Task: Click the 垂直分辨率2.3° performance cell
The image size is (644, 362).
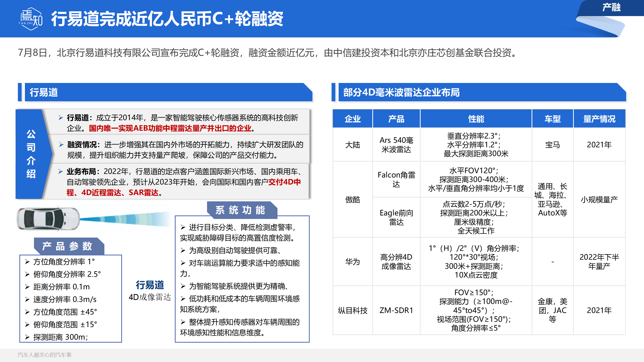Action: click(x=476, y=145)
